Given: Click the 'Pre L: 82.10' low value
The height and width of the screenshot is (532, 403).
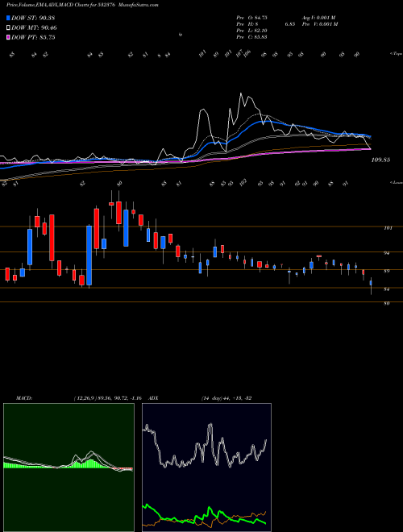Looking at the screenshot, I should 251,31.
